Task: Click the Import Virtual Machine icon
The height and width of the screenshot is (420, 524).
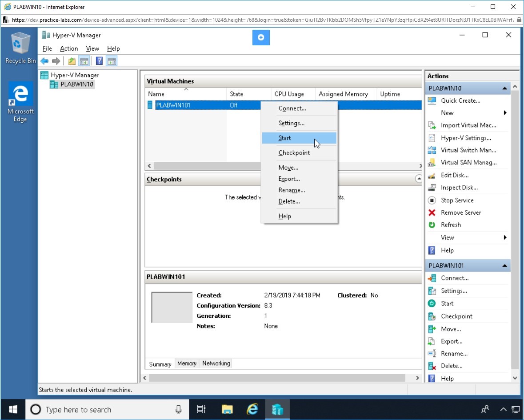Action: (432, 125)
